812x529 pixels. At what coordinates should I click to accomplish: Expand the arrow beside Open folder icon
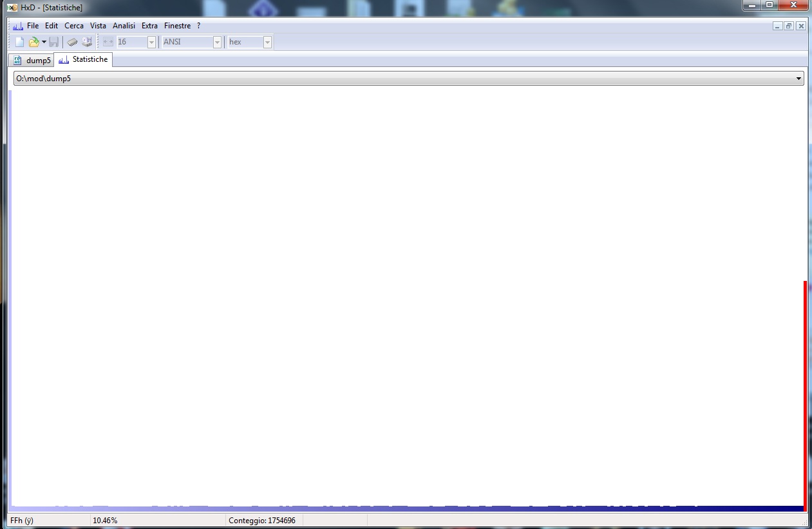(x=44, y=42)
